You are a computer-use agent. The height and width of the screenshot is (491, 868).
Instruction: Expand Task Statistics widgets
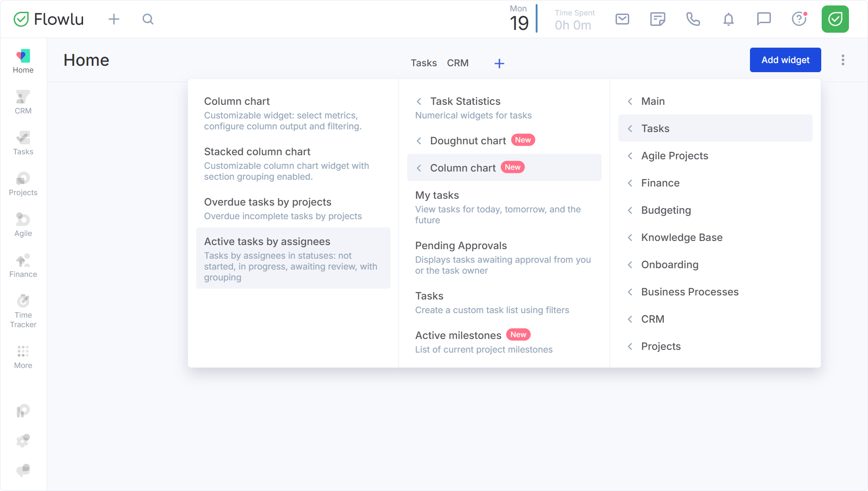pos(465,101)
